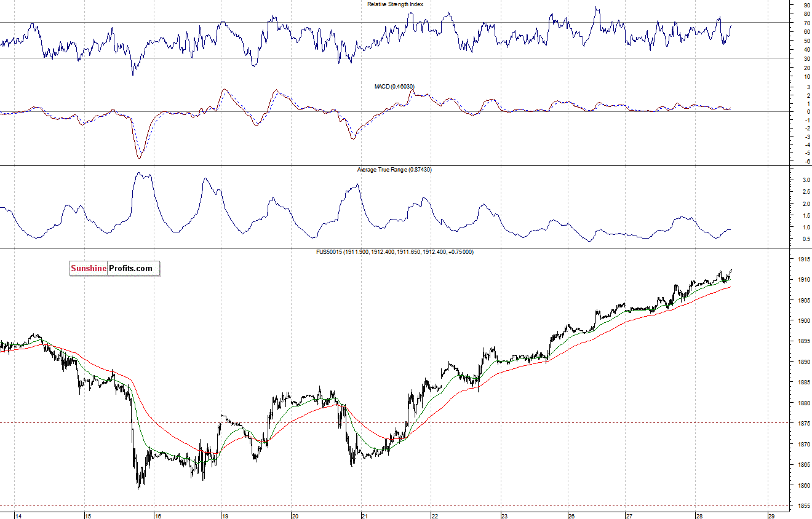This screenshot has height=519, width=812.
Task: Select date label 26 on the time axis
Action: [571, 515]
